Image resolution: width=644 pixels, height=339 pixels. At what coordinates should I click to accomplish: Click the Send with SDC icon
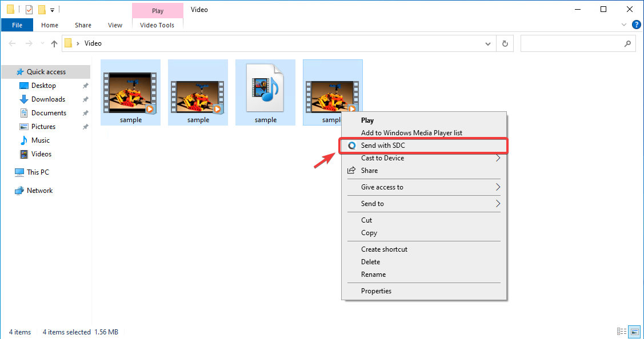(351, 146)
